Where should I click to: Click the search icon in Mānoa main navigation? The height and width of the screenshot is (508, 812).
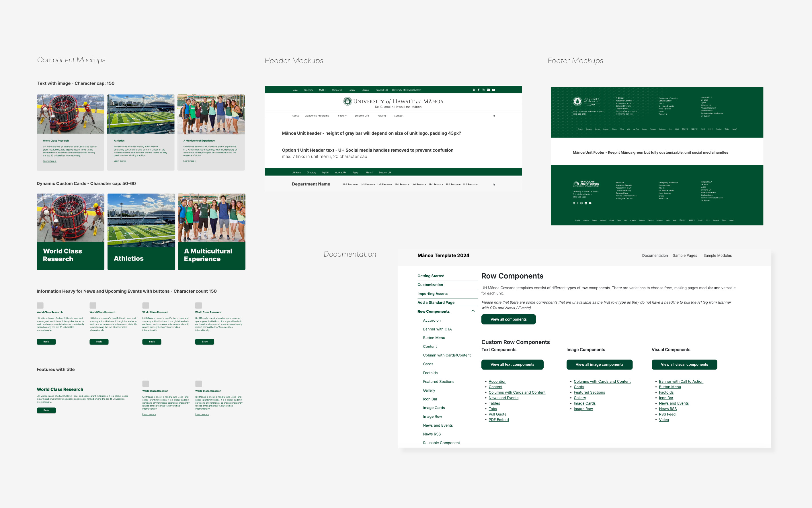(x=494, y=116)
